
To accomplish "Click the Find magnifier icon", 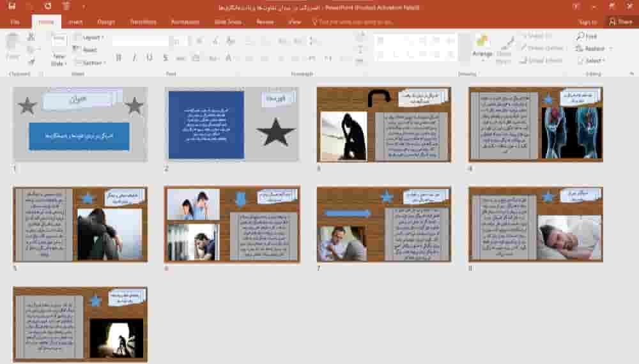I will click(x=580, y=37).
